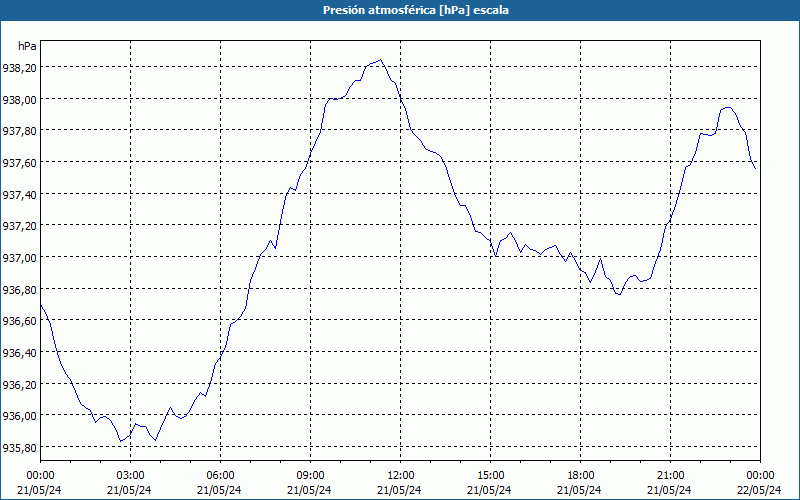Image resolution: width=800 pixels, height=500 pixels.
Task: Click the 12:00 21/05/24 time label
Action: (400, 483)
